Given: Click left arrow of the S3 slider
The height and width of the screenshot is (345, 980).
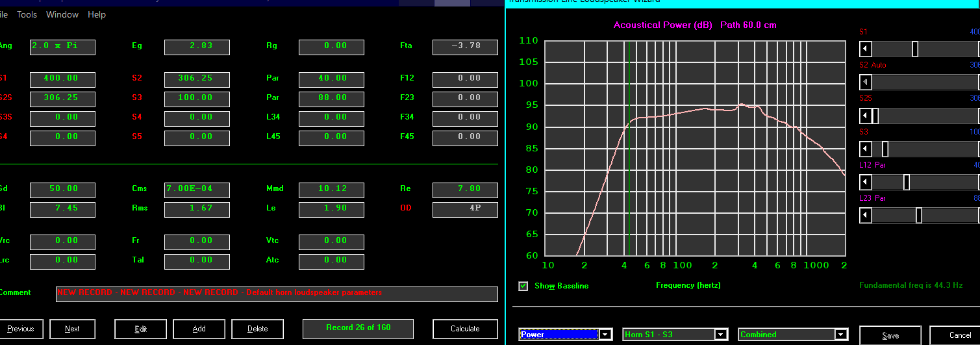Looking at the screenshot, I should (865, 149).
